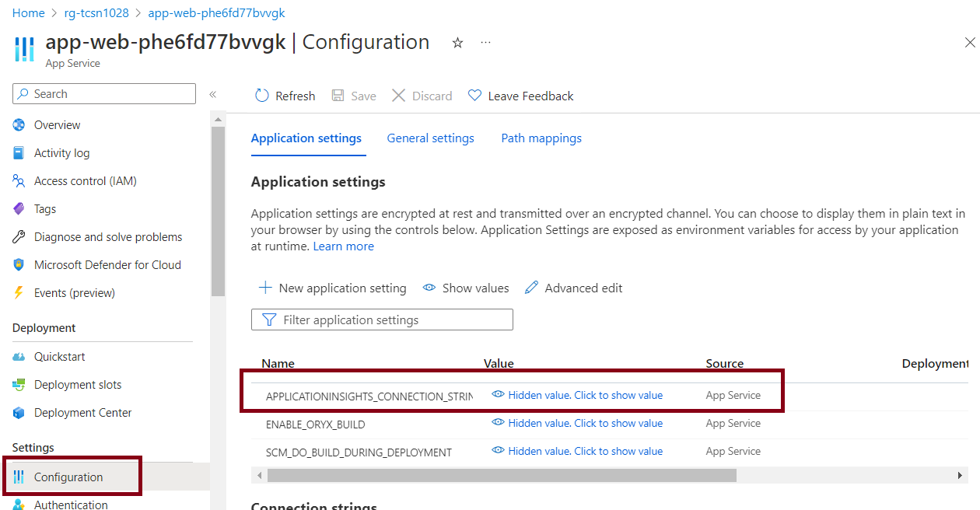Switch to General settings tab
The height and width of the screenshot is (510, 980).
430,138
